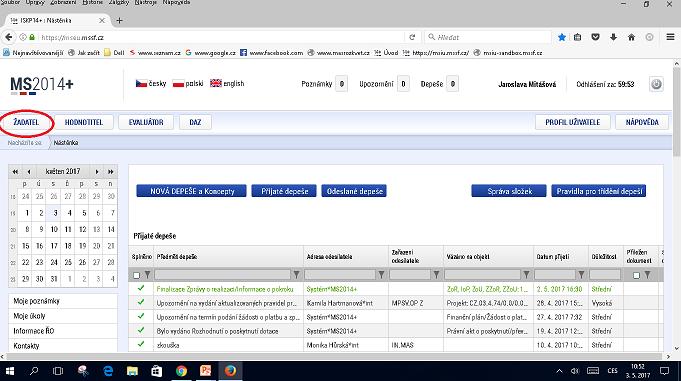Viewport: 681px width, 381px height.
Task: Open Pravidla pro třídění depeší
Action: point(599,191)
